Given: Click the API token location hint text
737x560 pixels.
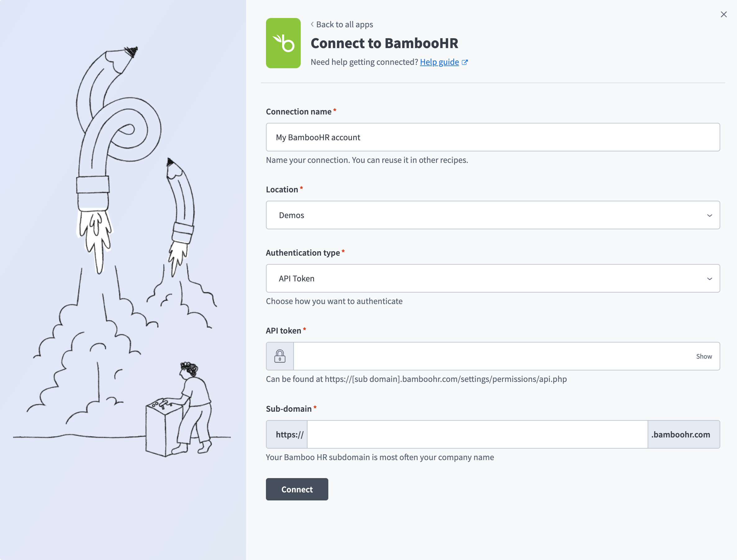Looking at the screenshot, I should tap(416, 379).
